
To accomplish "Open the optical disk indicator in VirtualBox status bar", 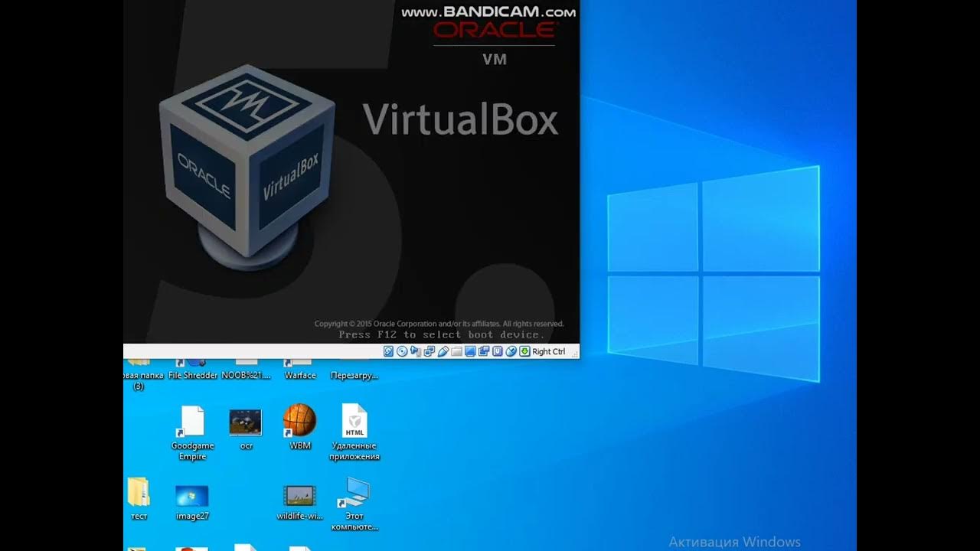I will tap(402, 351).
